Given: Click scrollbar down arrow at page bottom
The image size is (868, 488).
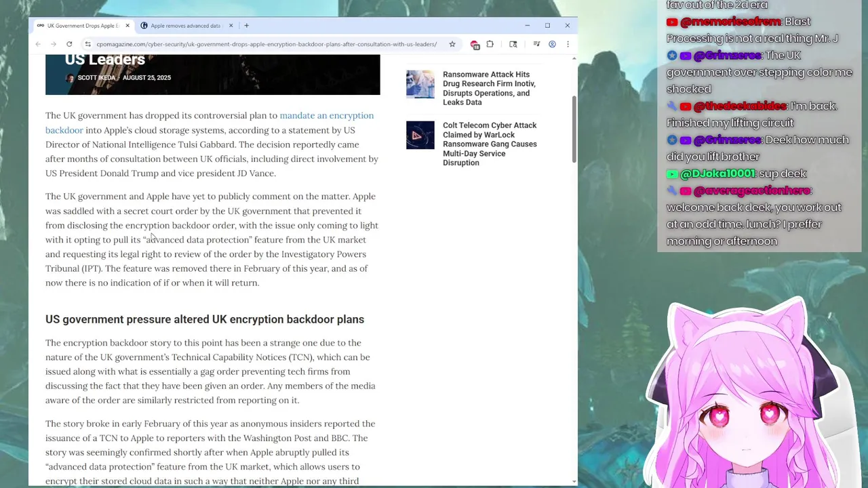Looking at the screenshot, I should pyautogui.click(x=574, y=481).
